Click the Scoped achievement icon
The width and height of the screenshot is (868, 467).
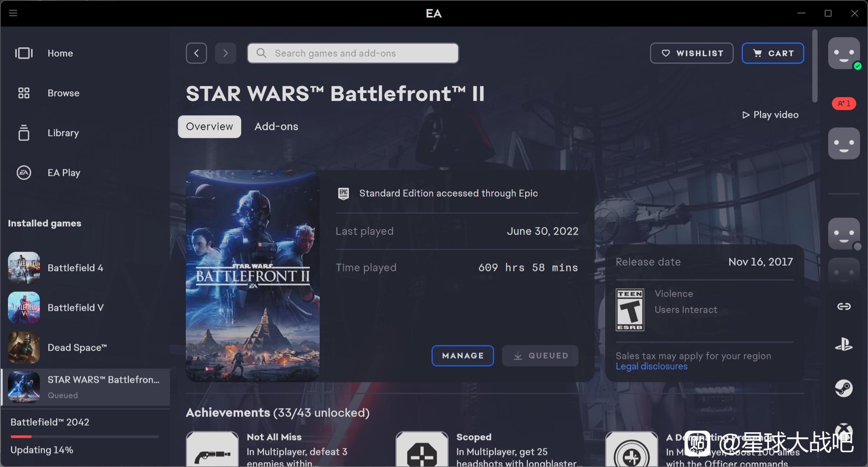point(422,449)
